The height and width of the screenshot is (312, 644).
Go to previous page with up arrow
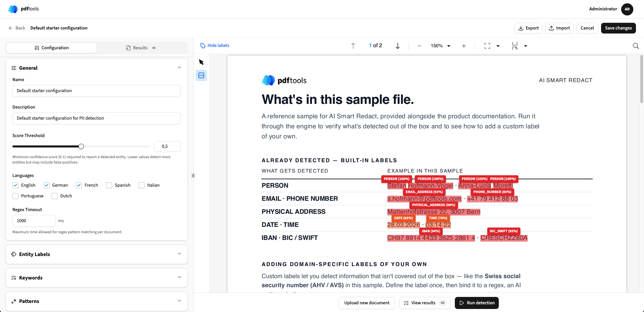point(353,46)
